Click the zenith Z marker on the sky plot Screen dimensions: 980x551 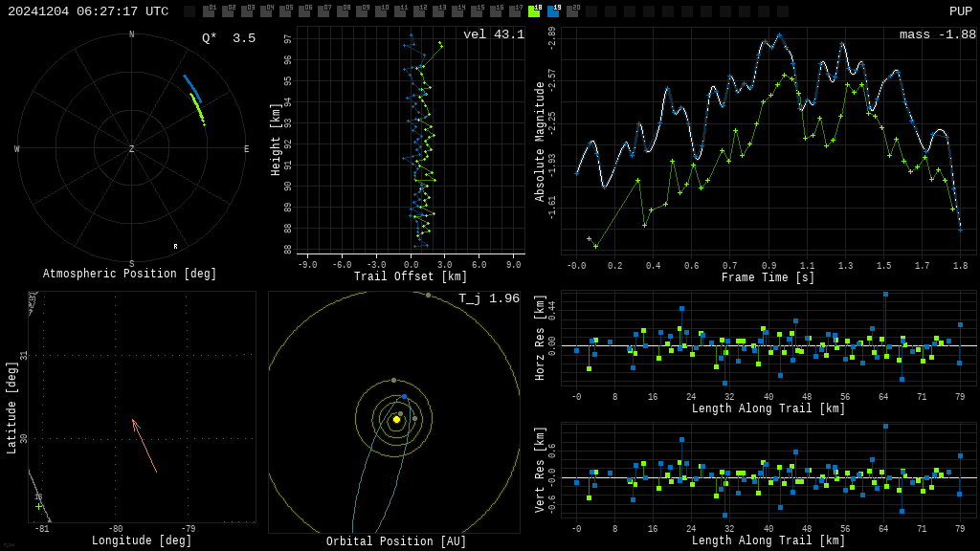131,148
